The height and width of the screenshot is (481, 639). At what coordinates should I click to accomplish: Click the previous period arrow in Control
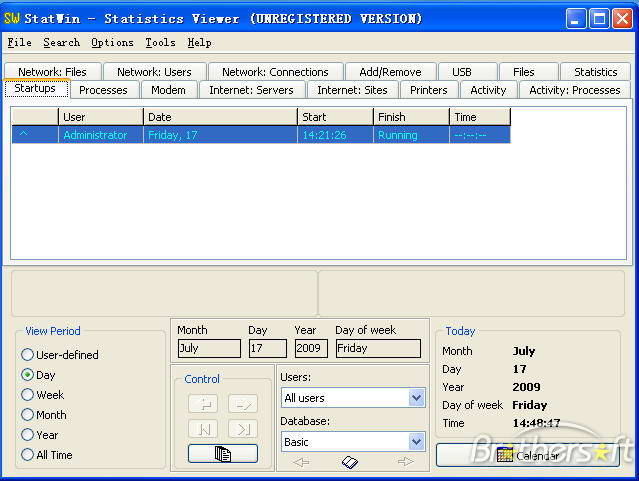(x=203, y=404)
